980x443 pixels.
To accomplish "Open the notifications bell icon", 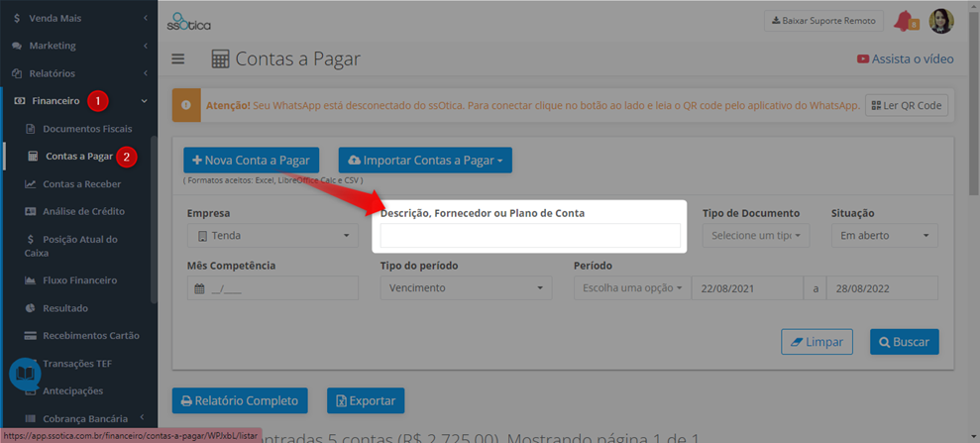I will tap(905, 21).
